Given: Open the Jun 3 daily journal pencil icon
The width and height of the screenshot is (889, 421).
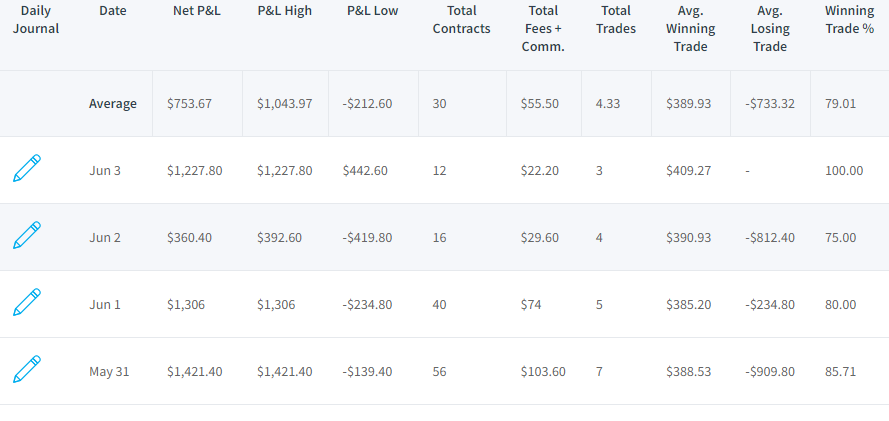Looking at the screenshot, I should point(27,168).
